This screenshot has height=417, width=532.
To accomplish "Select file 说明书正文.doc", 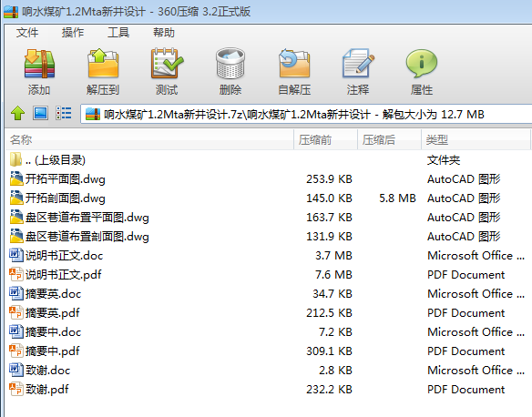I will point(269,255).
